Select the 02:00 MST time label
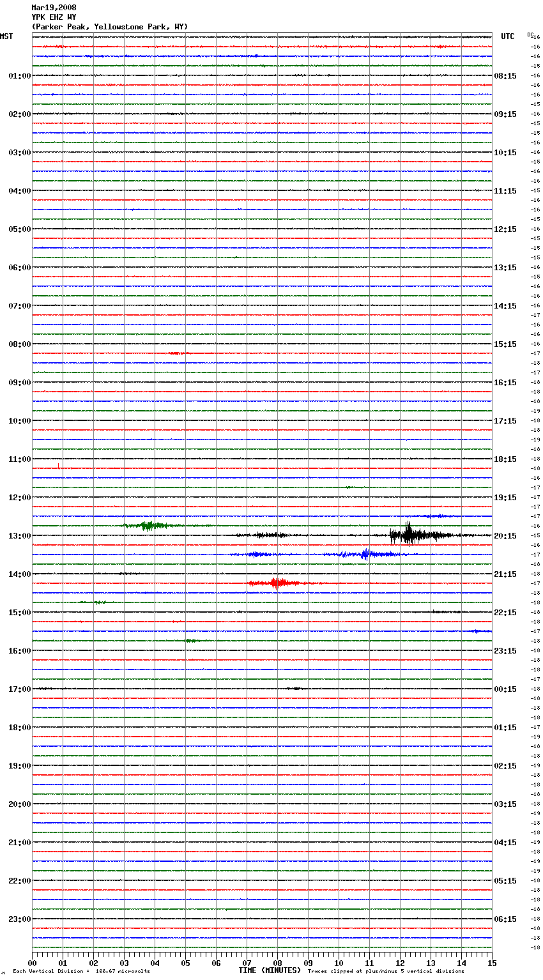The width and height of the screenshot is (543, 980). coord(20,114)
